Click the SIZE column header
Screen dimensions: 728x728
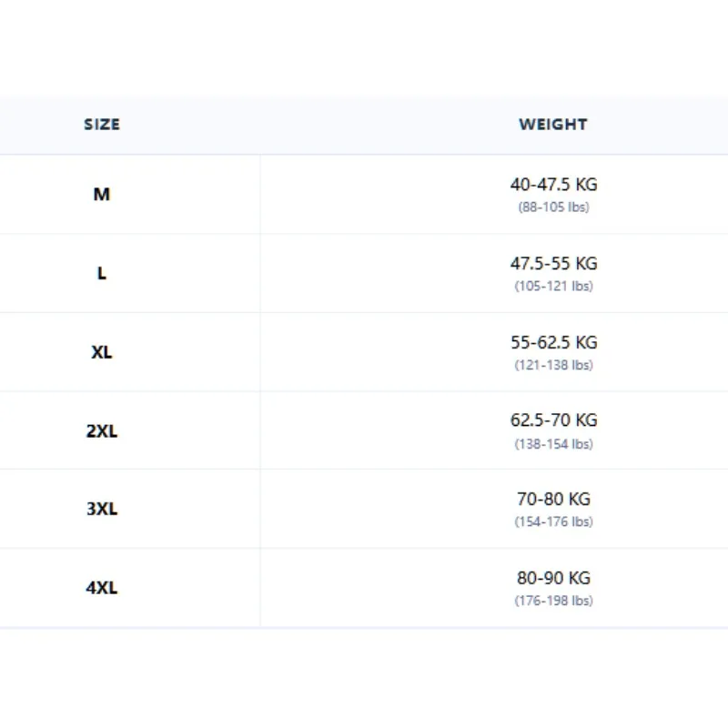102,124
